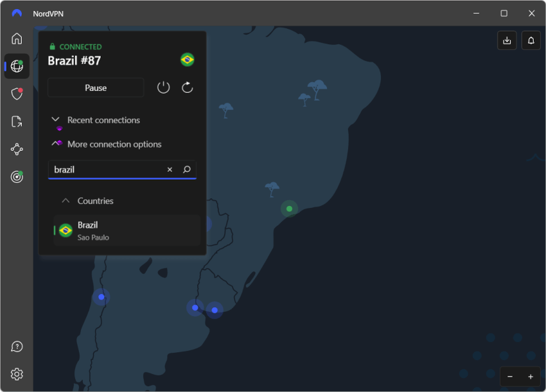Click the Brazil flag in results list

[x=66, y=230]
